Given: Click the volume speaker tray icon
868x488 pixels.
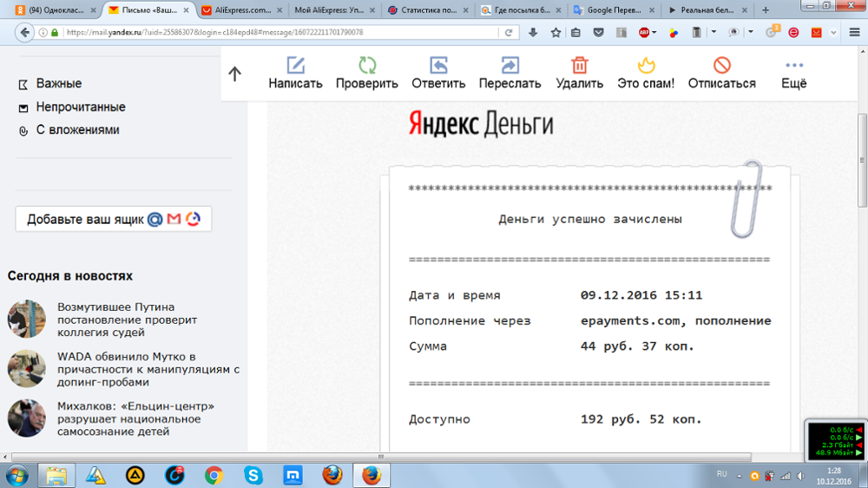Looking at the screenshot, I should click(800, 476).
